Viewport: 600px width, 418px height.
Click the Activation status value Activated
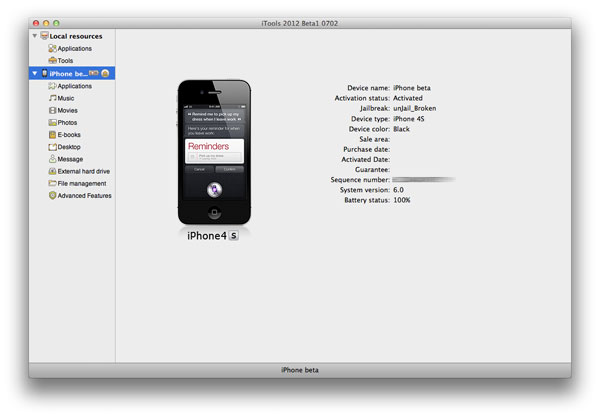coord(408,98)
